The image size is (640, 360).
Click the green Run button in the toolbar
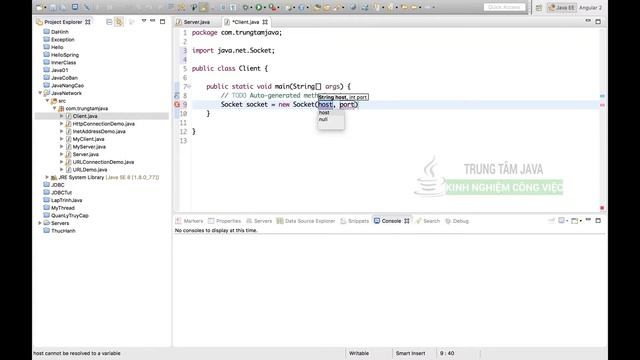tap(259, 7)
